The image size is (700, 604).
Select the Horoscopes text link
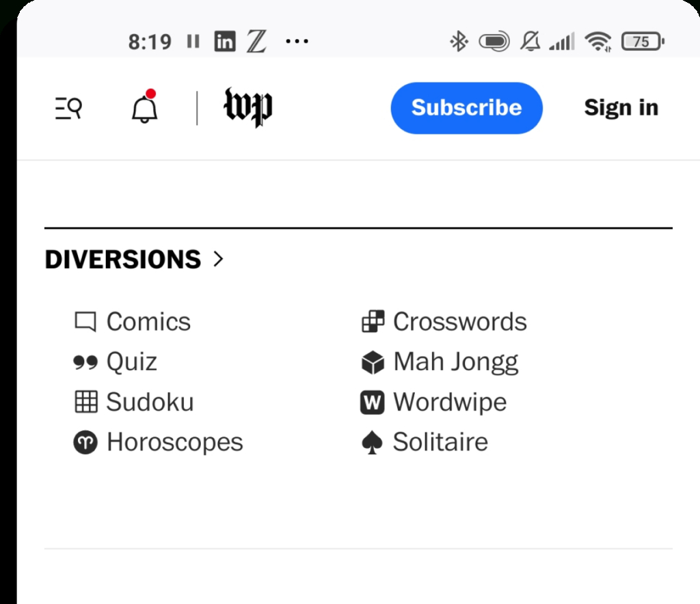pos(174,442)
